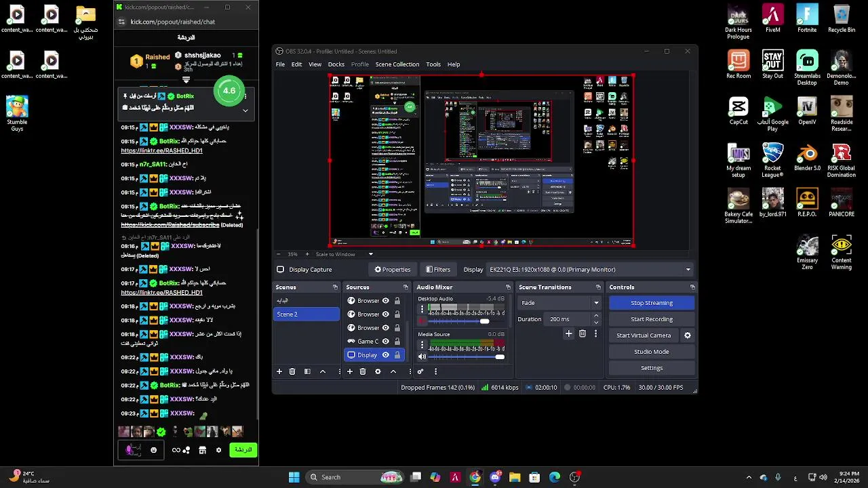Viewport: 868px width, 488px height.
Task: Show hidden system tray icons chevron
Action: pos(749,477)
